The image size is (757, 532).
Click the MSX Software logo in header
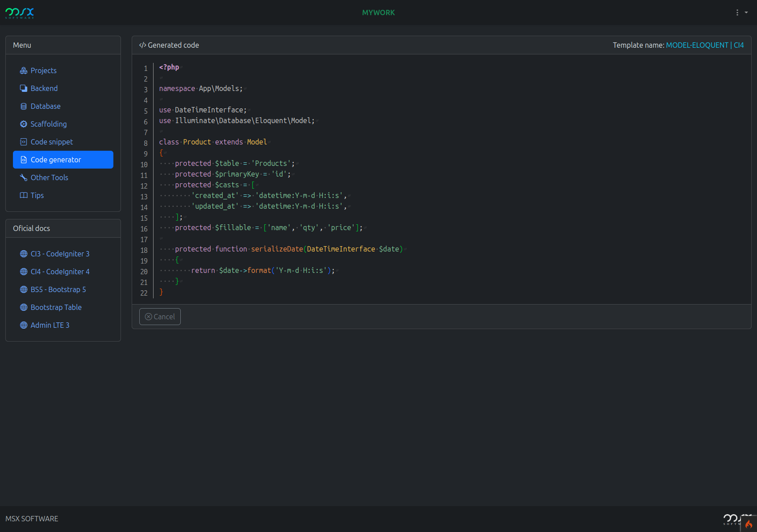pos(20,13)
